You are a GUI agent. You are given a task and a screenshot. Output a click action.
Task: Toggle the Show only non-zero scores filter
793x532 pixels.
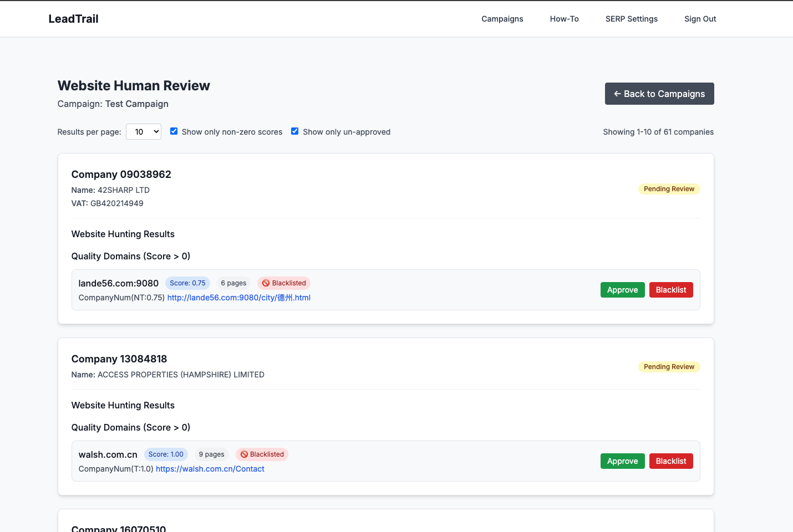tap(174, 131)
